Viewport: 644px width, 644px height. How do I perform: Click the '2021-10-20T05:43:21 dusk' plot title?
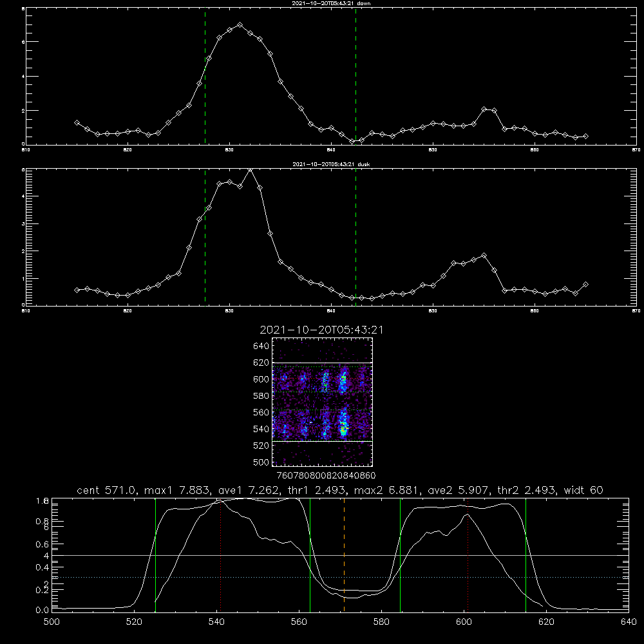click(x=331, y=164)
